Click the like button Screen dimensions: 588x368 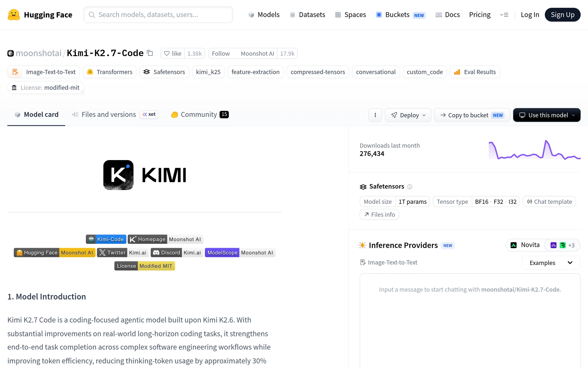click(x=172, y=53)
